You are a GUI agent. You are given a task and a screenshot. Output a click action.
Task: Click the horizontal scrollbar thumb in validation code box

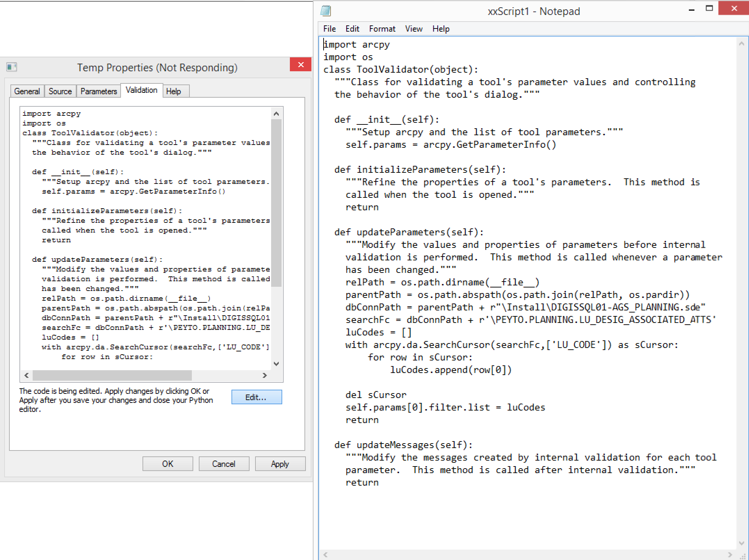(112, 375)
